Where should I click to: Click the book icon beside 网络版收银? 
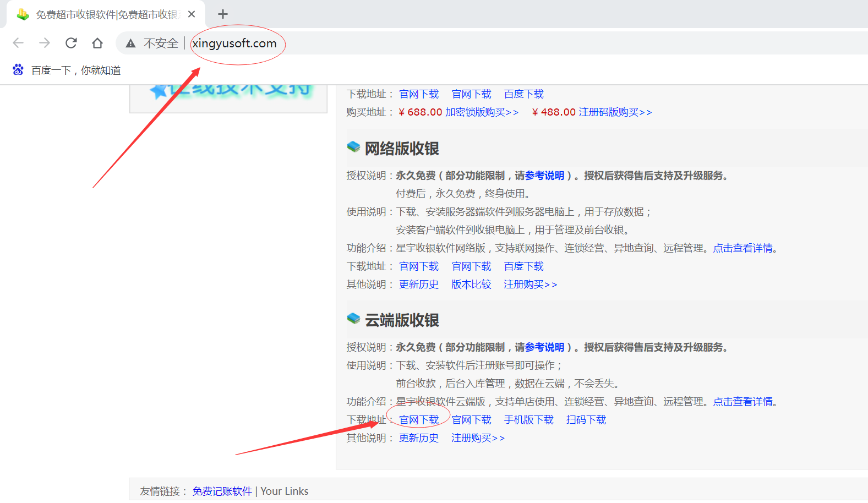tap(353, 147)
